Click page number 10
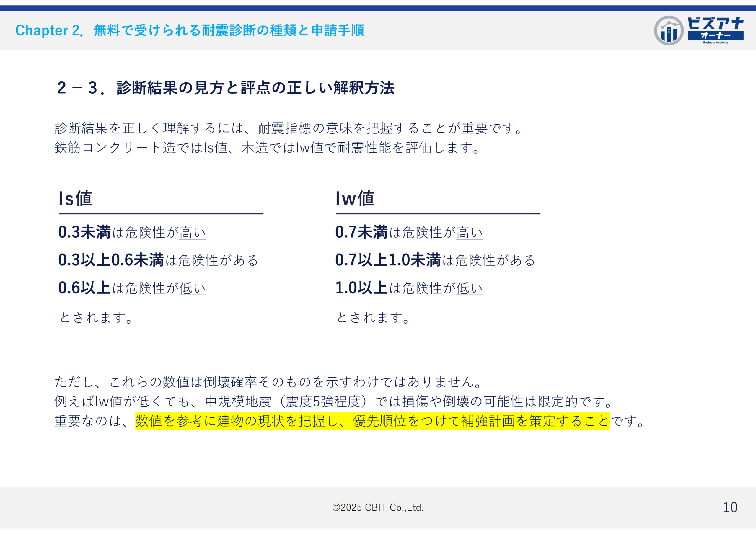Viewport: 756px width, 534px height. coord(730,507)
